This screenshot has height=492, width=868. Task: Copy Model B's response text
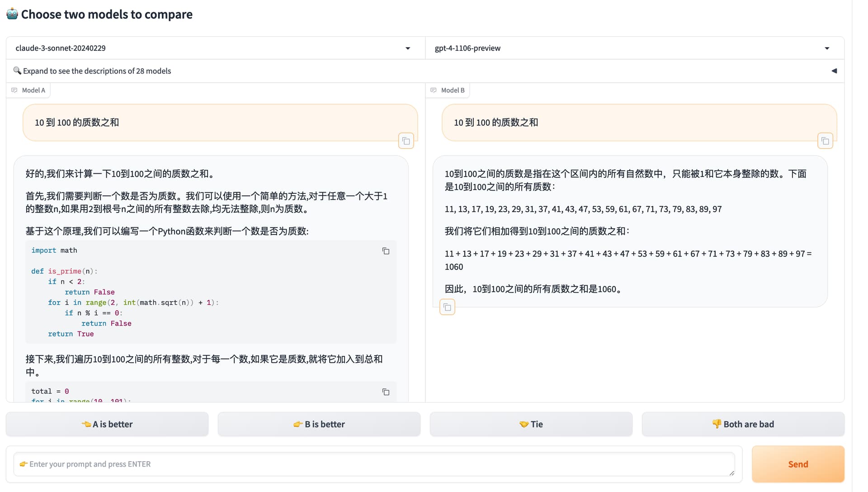click(447, 307)
